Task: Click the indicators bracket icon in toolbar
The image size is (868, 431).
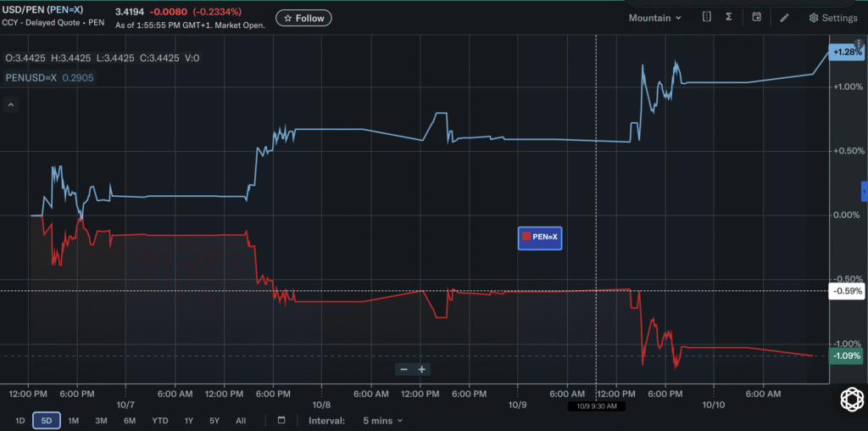Action: [706, 17]
